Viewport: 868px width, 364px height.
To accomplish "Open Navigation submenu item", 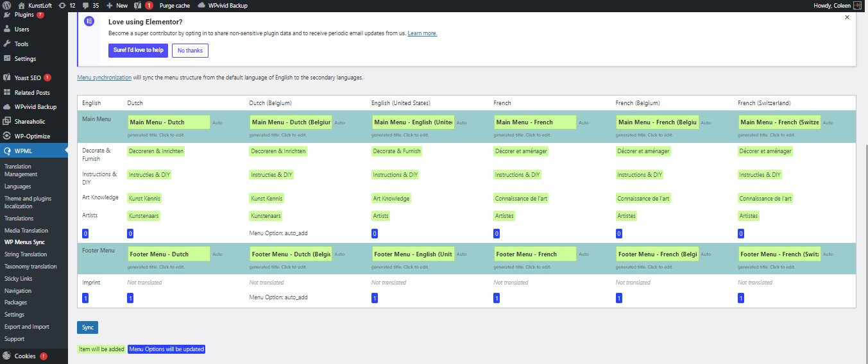I will coord(18,291).
